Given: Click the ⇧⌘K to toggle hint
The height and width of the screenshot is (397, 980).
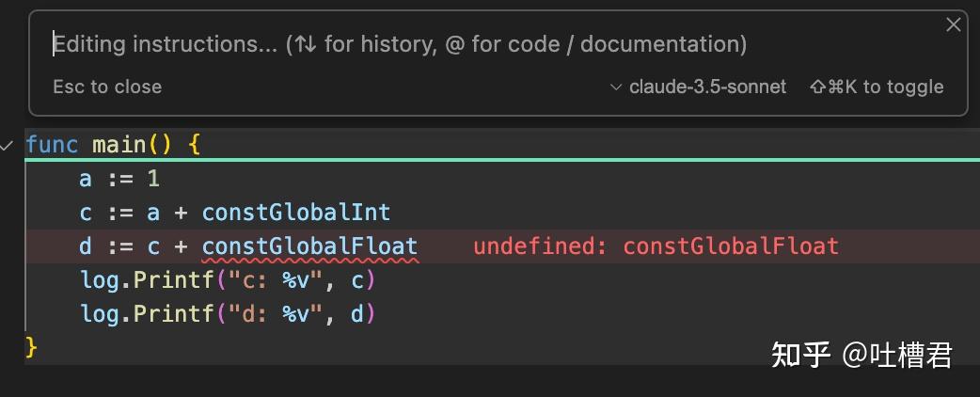Looking at the screenshot, I should (x=876, y=87).
